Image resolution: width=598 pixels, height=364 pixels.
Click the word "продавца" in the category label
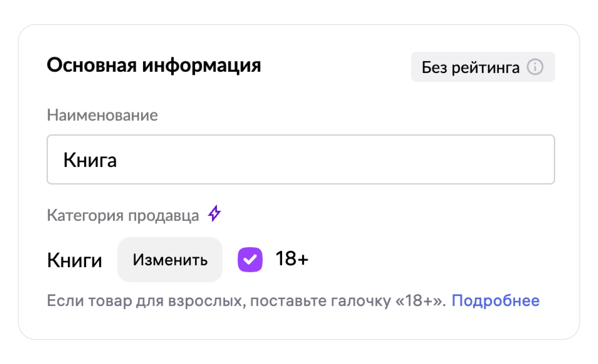163,216
